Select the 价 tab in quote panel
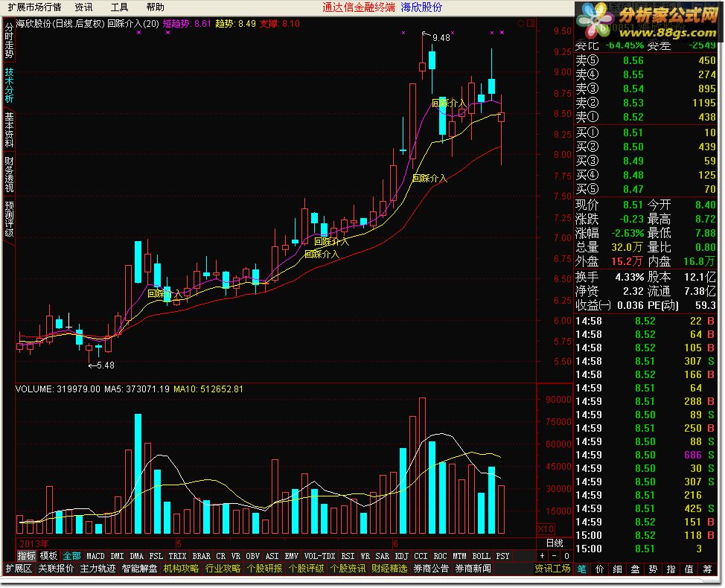This screenshot has width=725, height=588. 600,569
